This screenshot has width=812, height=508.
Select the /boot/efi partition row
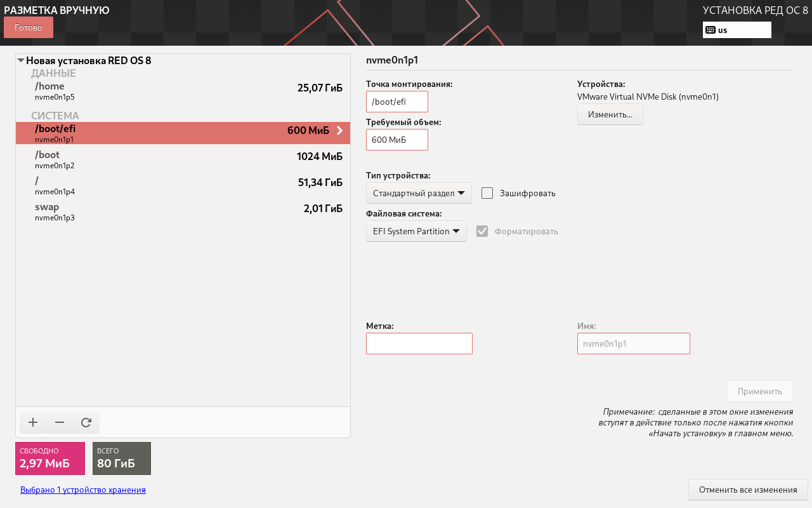(183, 133)
